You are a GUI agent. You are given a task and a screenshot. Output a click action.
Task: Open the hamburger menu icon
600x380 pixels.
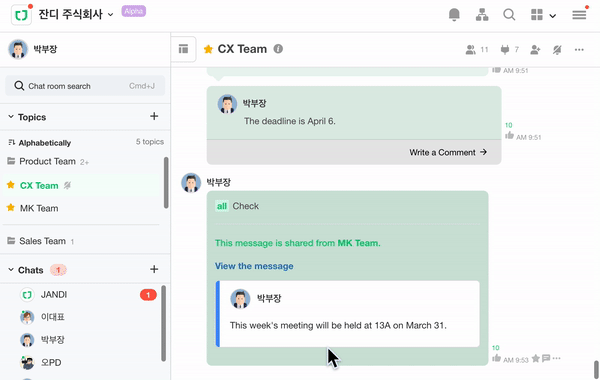579,15
